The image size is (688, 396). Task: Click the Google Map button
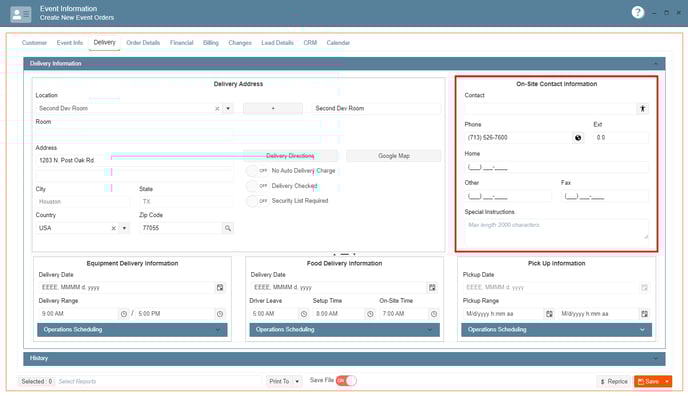click(x=394, y=156)
